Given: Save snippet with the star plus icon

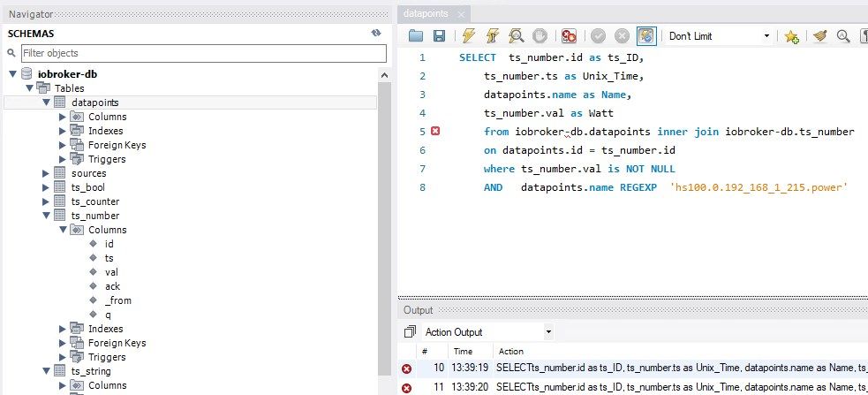Looking at the screenshot, I should 791,36.
